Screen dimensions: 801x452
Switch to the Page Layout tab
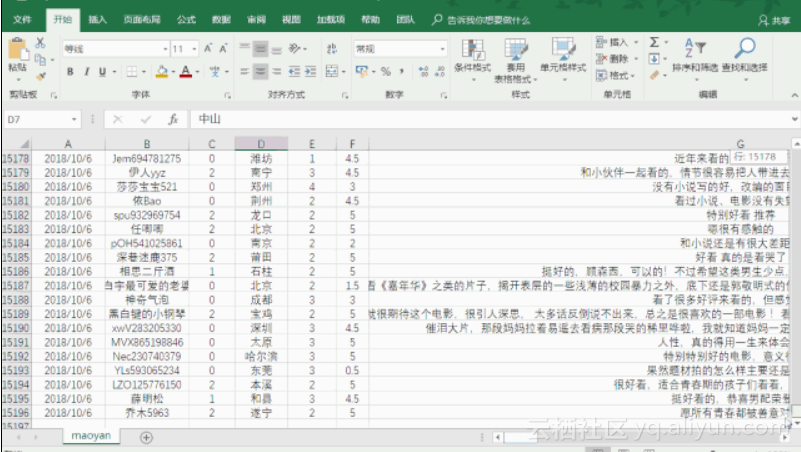coord(142,20)
